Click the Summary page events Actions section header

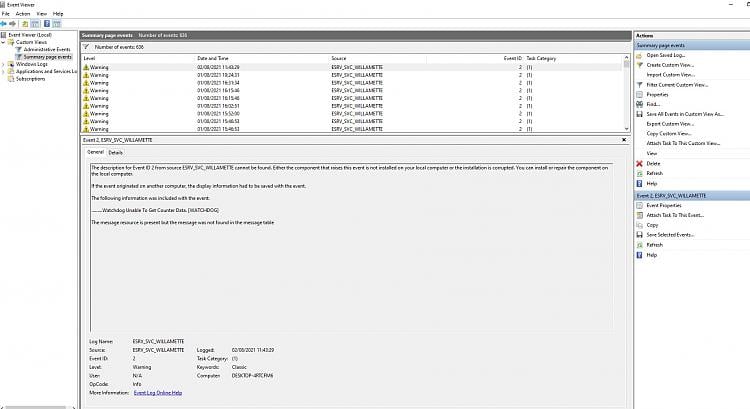coord(693,45)
